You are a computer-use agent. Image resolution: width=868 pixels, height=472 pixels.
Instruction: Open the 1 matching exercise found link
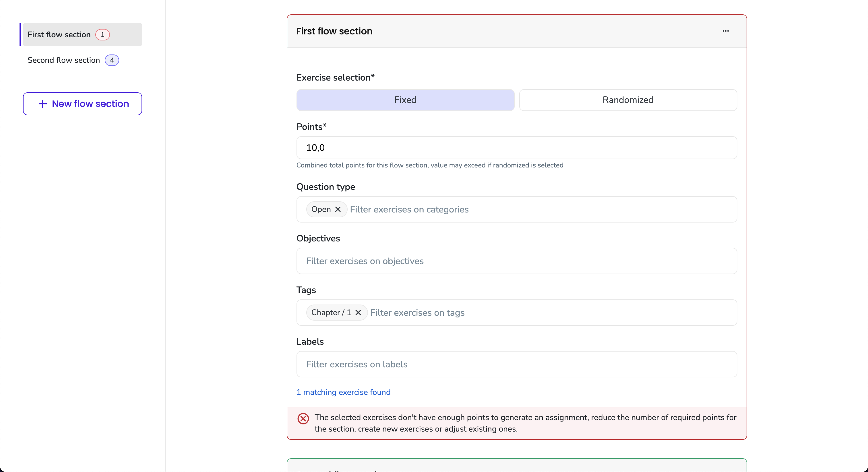pos(343,392)
